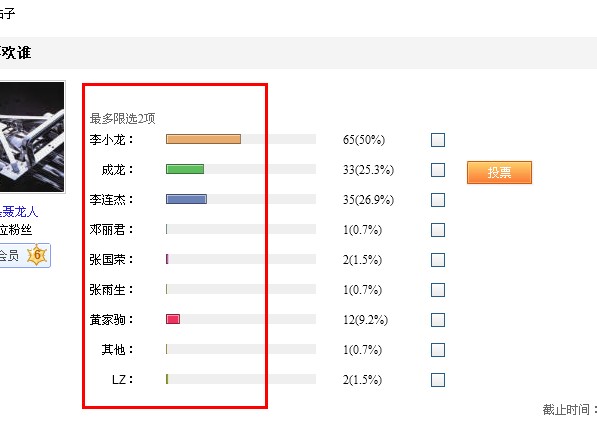Enable the 邓丽君 vote checkbox

point(438,230)
